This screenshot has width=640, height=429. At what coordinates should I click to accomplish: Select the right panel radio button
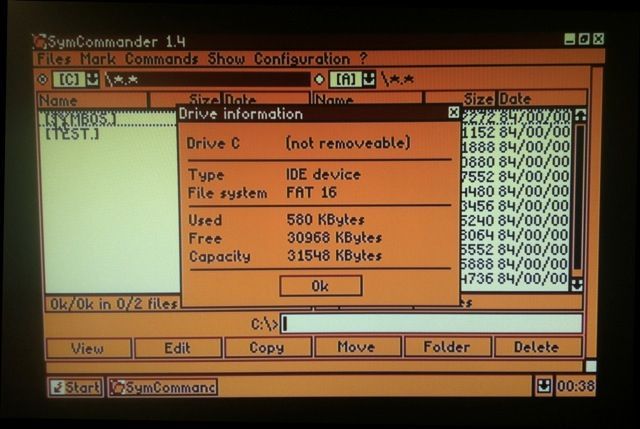click(320, 79)
